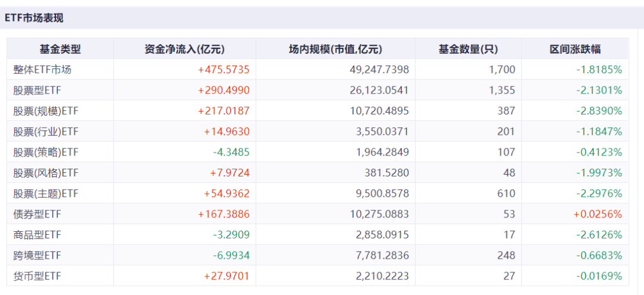Click the market size 26,123.0541

coord(380,90)
